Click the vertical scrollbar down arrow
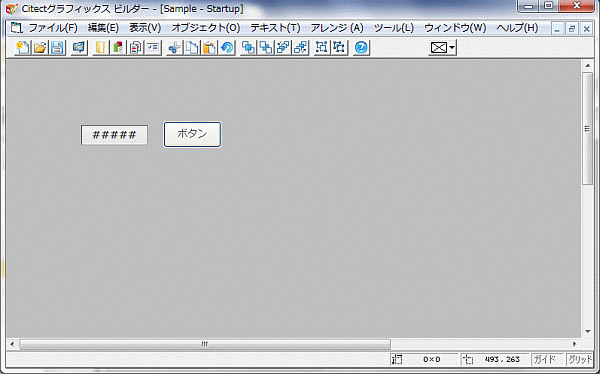The image size is (600, 374). tap(588, 332)
